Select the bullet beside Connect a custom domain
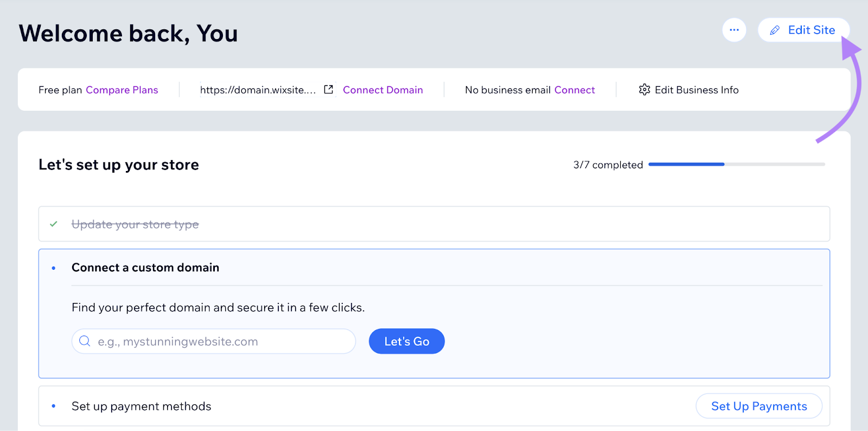Image resolution: width=868 pixels, height=431 pixels. tap(54, 268)
